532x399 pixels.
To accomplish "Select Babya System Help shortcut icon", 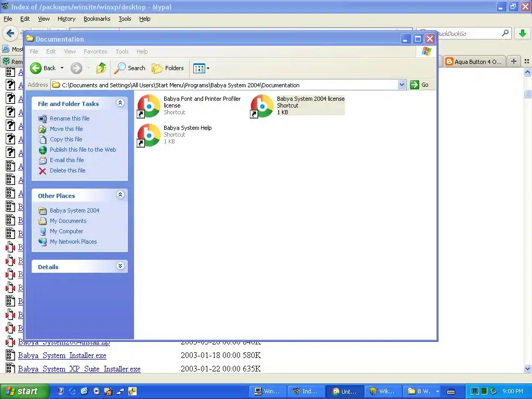I will [x=149, y=135].
